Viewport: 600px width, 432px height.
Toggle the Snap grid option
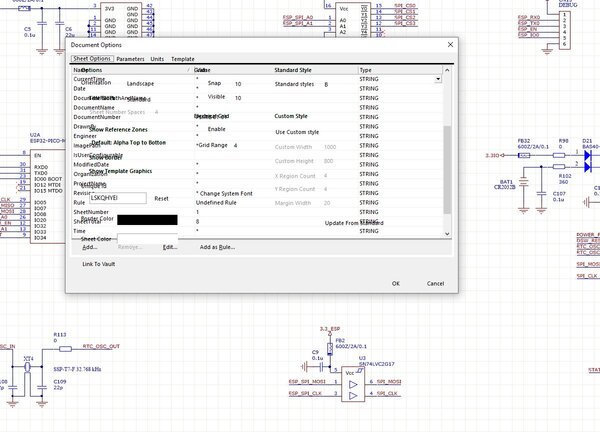pos(214,83)
